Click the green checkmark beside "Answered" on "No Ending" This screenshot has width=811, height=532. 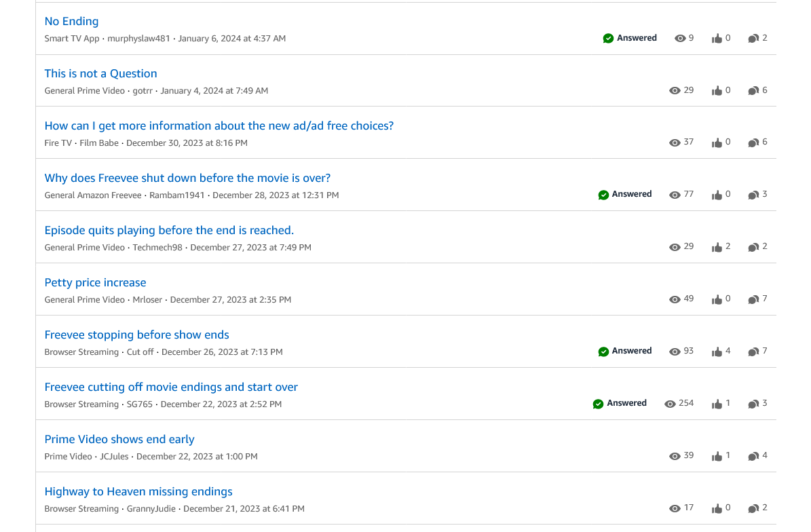pos(608,38)
